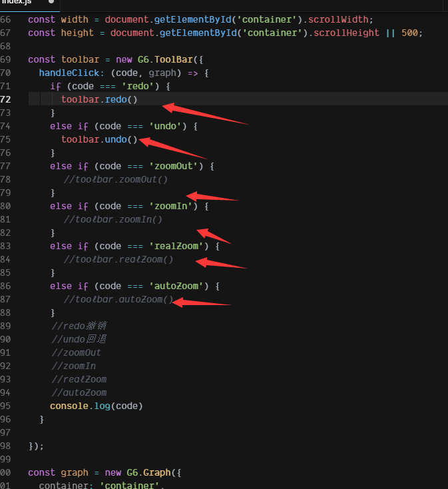Click comment //toolbar.zoomIn() on line 81
The height and width of the screenshot is (489, 448).
click(112, 220)
